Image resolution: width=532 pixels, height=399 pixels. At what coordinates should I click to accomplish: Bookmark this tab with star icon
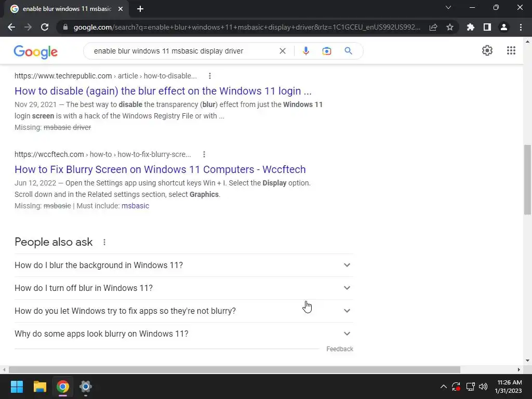[450, 27]
